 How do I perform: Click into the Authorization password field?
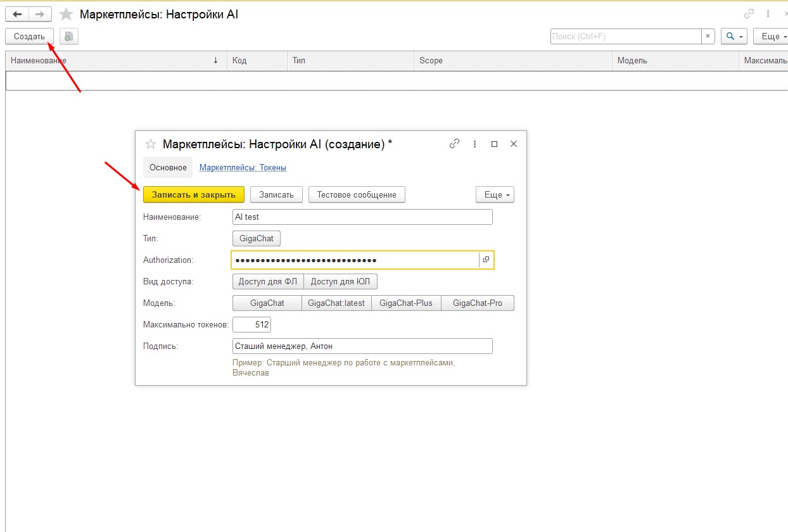[x=355, y=260]
